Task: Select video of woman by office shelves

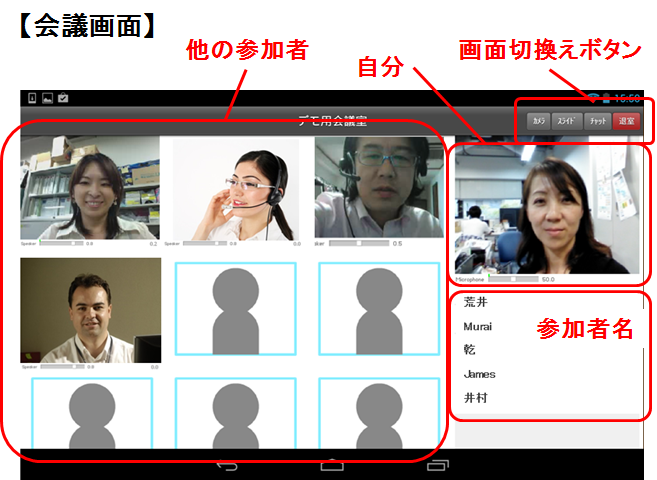Action: click(x=90, y=187)
